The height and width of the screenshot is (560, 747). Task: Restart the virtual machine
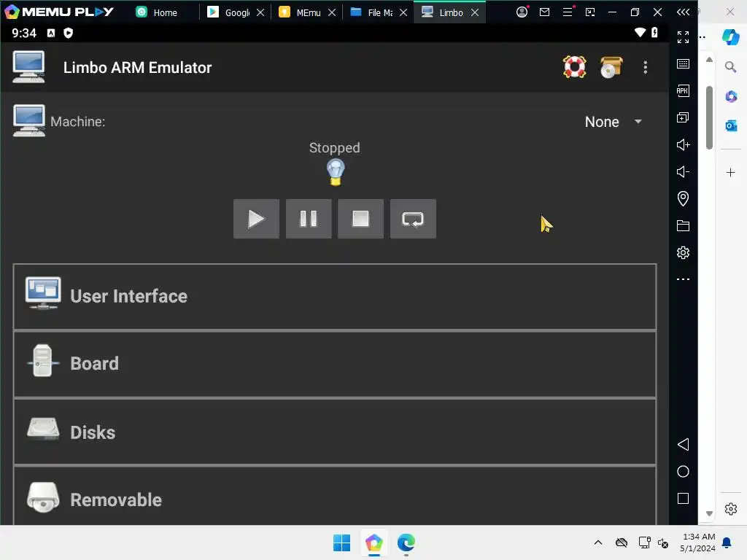413,219
